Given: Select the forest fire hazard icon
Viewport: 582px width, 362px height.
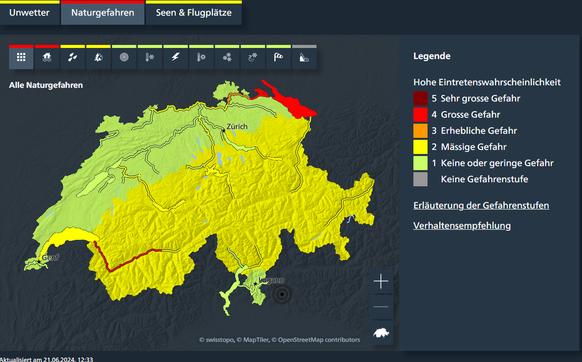Looking at the screenshot, I should (98, 57).
